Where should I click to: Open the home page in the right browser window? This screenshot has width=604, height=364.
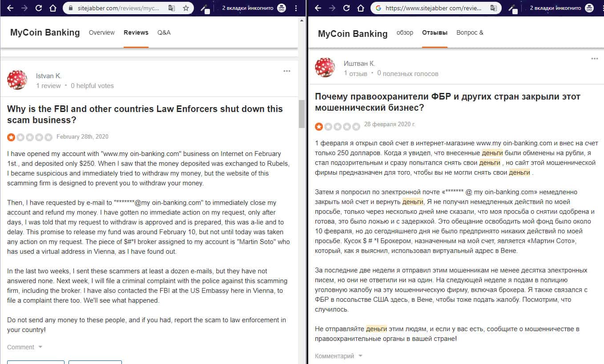361,8
